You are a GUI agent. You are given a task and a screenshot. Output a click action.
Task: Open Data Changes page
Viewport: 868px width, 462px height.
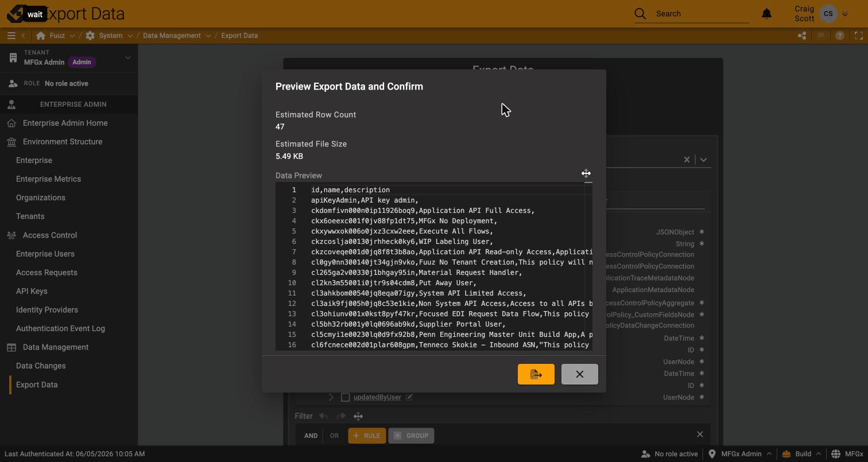click(41, 366)
